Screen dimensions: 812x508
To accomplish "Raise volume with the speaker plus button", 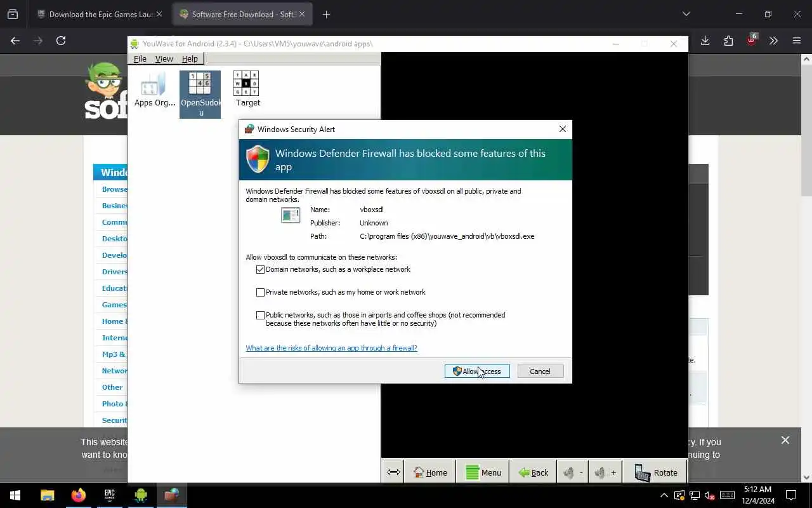I will tap(605, 472).
